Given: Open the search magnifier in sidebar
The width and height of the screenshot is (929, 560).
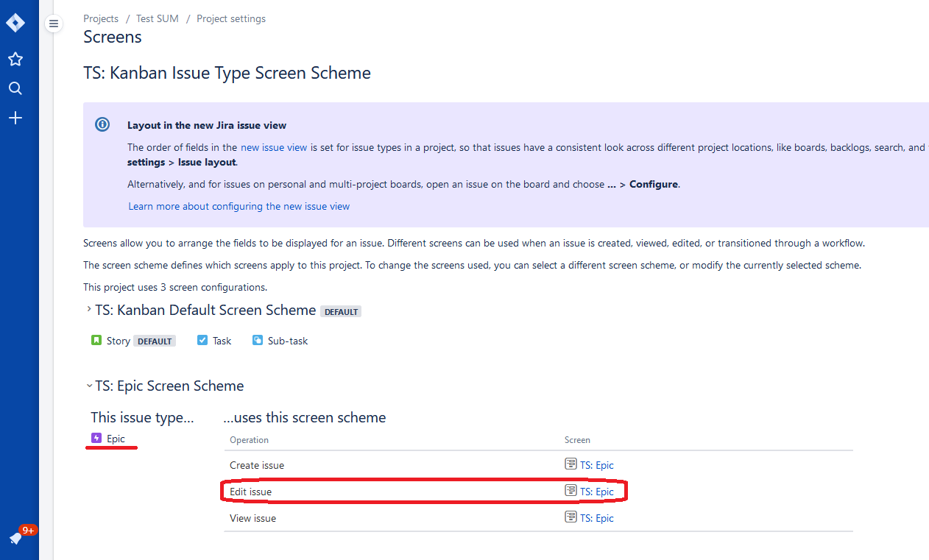Looking at the screenshot, I should point(15,88).
